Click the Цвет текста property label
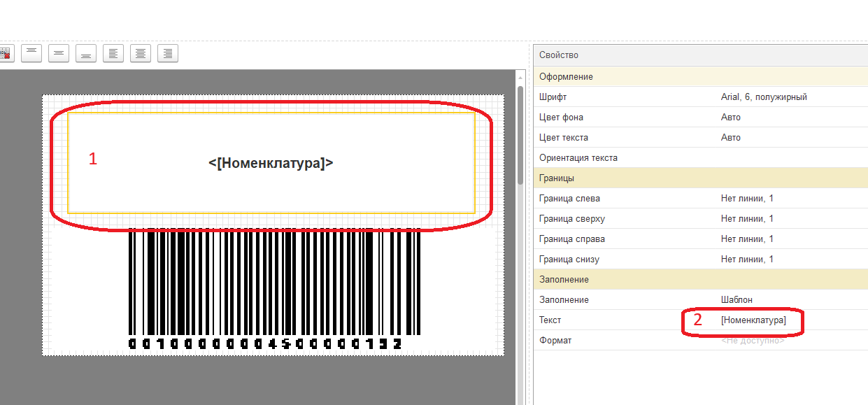This screenshot has width=868, height=405. coord(564,138)
